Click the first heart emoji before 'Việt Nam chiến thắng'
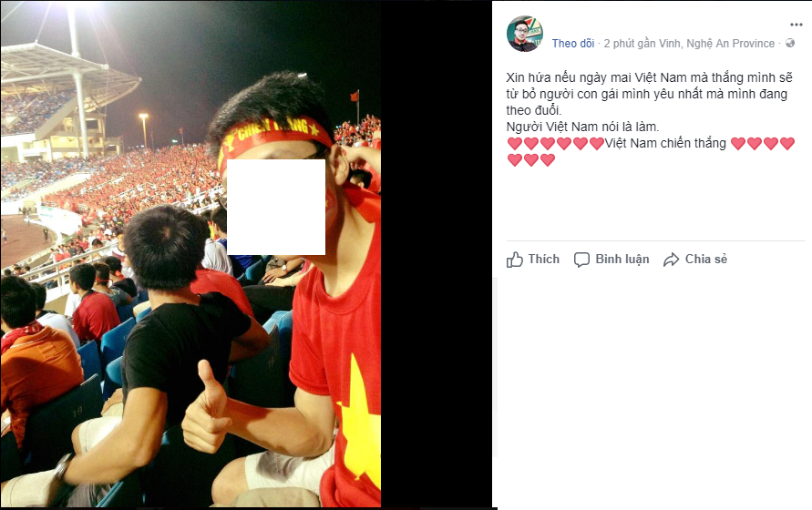This screenshot has width=812, height=510. 514,143
